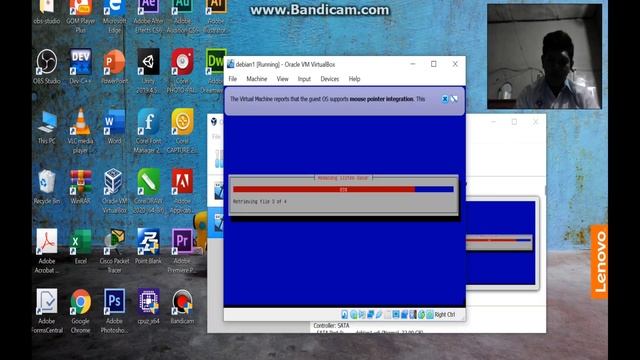
Task: Open the Help menu
Action: (x=354, y=79)
